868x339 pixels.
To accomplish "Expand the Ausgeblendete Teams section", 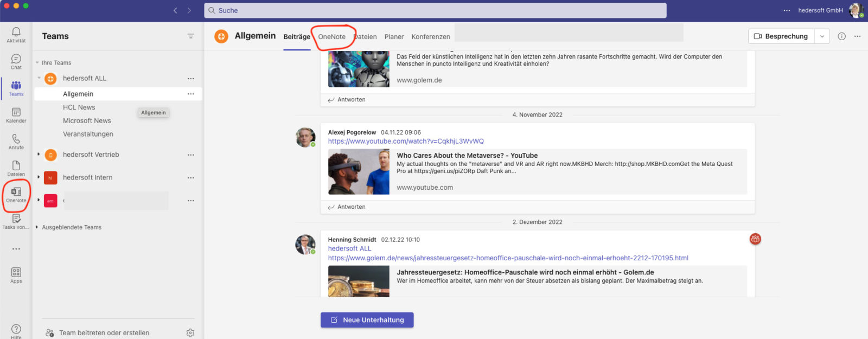I will (37, 227).
